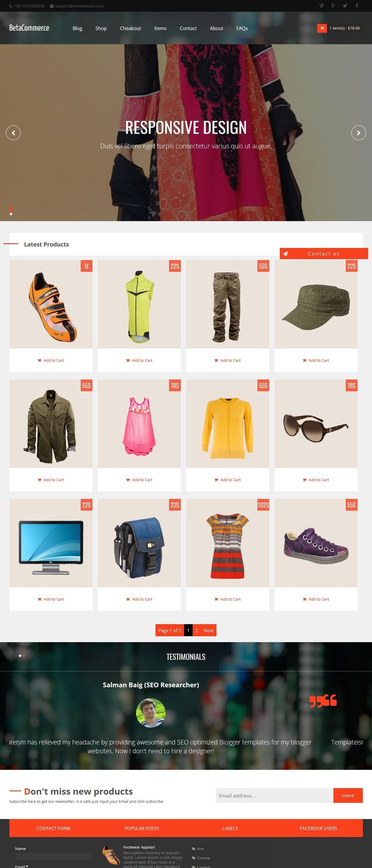Focus the Email address newsletter field

pos(274,796)
